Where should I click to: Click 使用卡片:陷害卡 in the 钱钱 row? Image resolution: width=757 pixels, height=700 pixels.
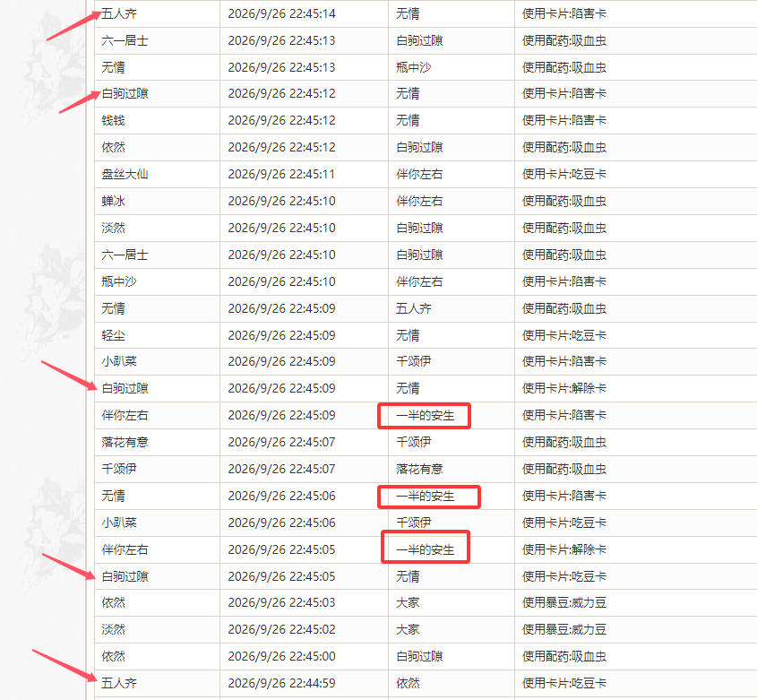click(x=563, y=120)
